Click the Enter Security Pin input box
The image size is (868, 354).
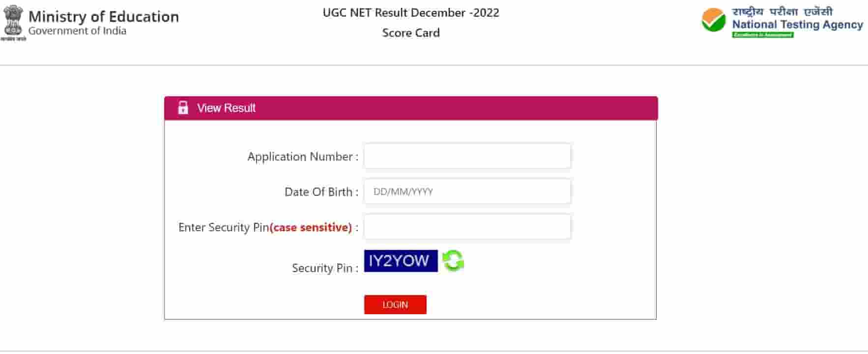(x=466, y=226)
